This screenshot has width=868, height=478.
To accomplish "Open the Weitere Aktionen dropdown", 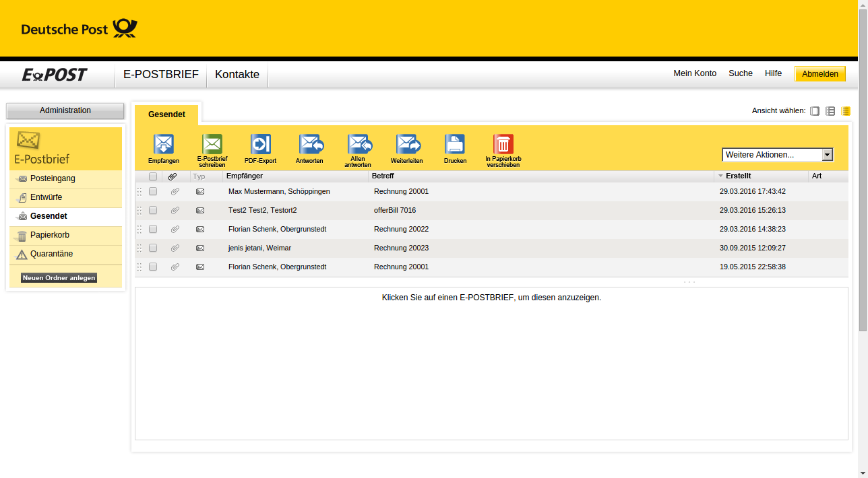I will [x=778, y=155].
